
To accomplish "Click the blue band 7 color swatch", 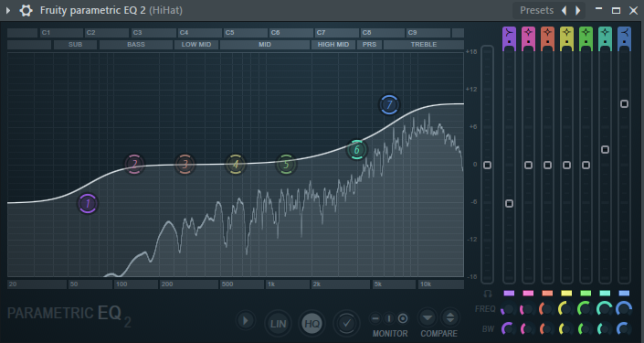I will pyautogui.click(x=624, y=294).
